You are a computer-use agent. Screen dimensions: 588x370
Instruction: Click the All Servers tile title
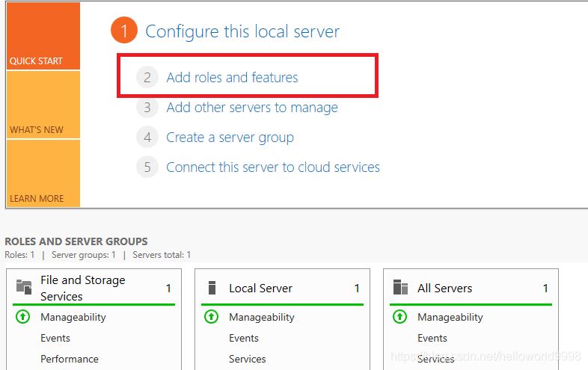coord(445,288)
